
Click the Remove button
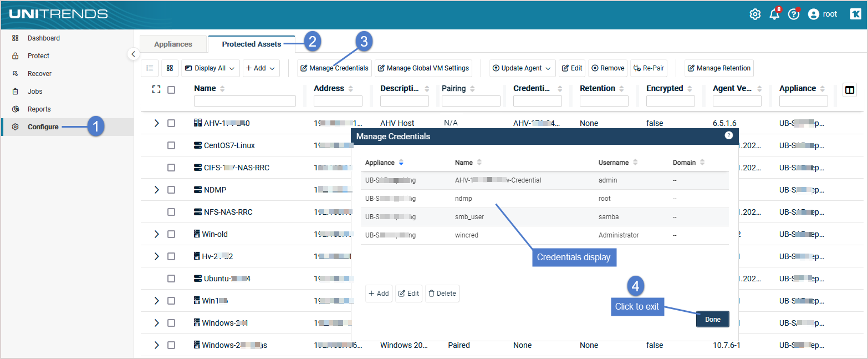point(607,68)
